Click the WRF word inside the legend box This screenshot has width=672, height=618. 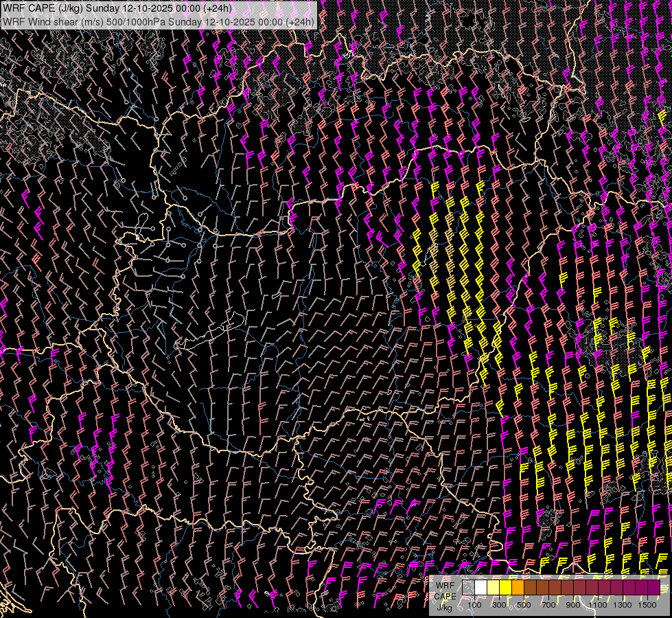pos(445,585)
